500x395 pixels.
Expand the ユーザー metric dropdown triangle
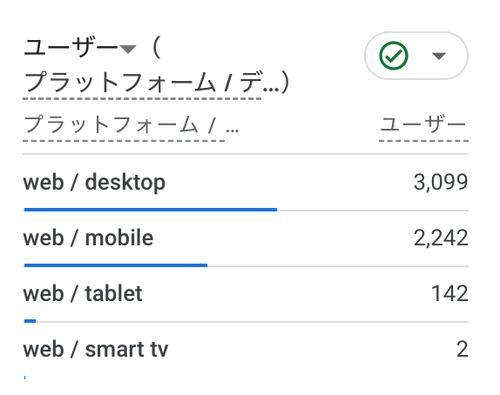coord(128,49)
